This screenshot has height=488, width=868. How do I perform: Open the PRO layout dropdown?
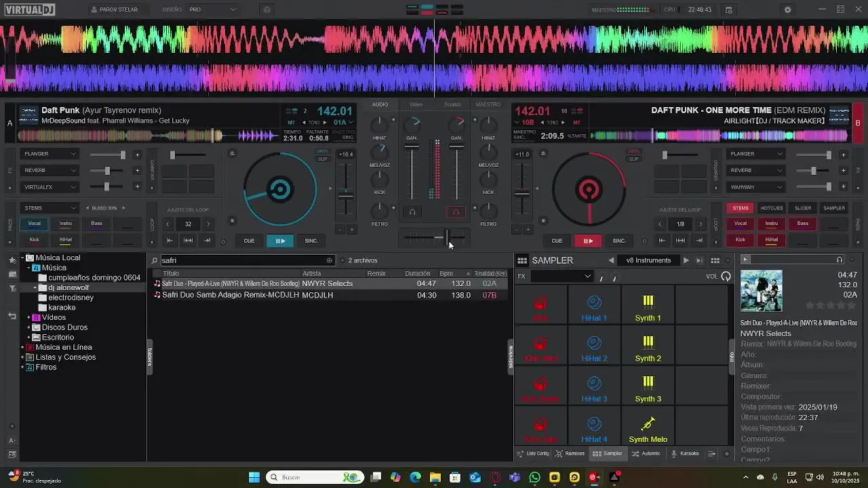click(212, 9)
